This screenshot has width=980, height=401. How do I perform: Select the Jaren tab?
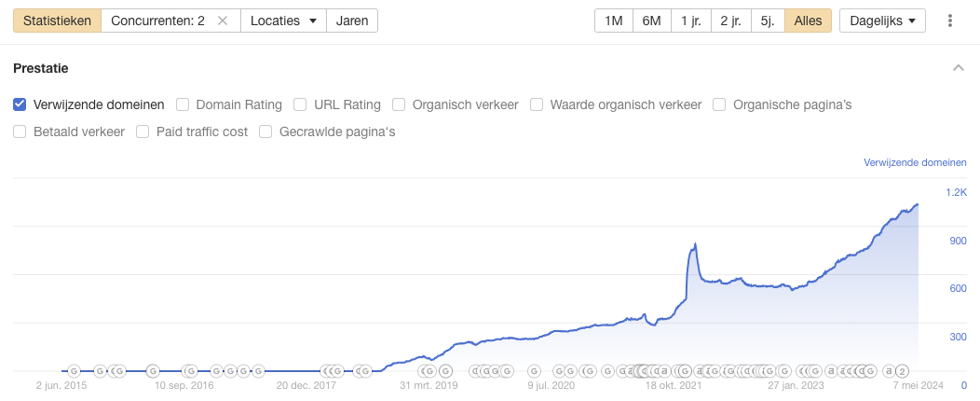[352, 21]
